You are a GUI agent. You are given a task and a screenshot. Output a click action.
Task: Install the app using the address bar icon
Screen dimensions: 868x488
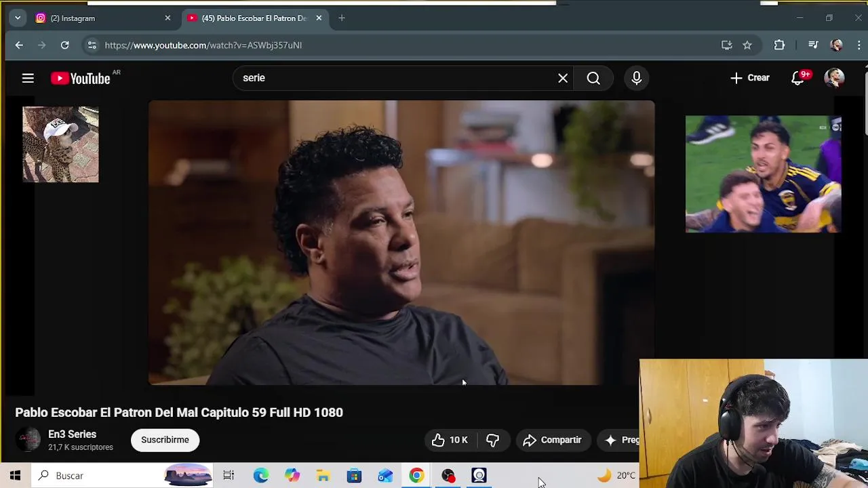[726, 45]
